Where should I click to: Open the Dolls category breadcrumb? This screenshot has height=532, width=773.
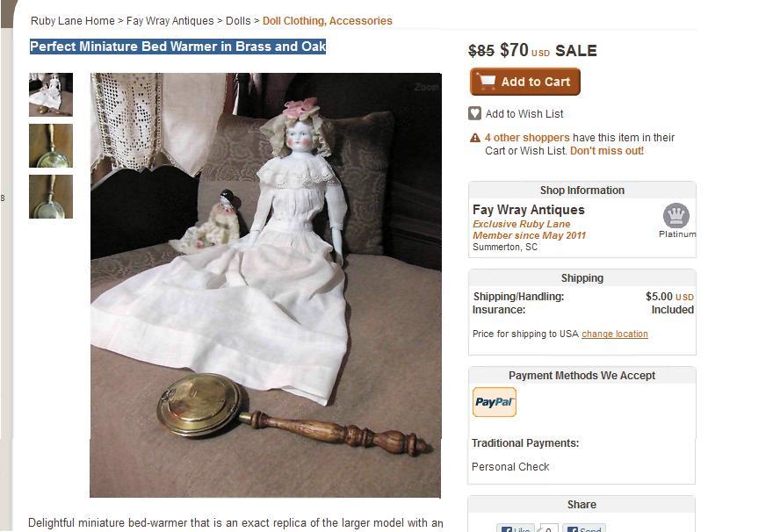(x=238, y=21)
